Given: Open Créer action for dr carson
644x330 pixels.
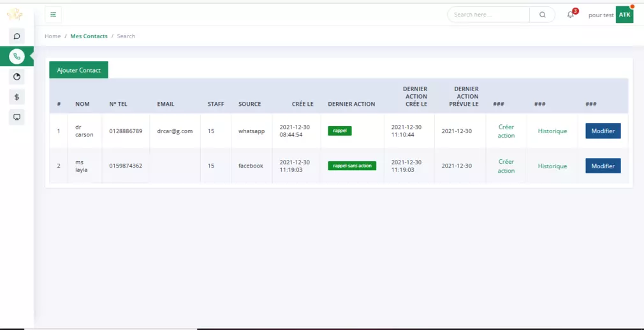Looking at the screenshot, I should [x=506, y=131].
